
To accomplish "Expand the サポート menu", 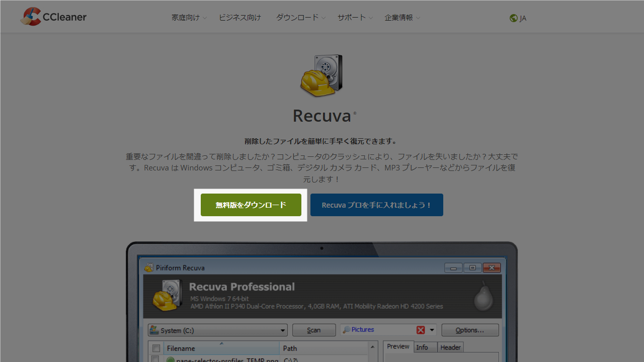I will pyautogui.click(x=355, y=18).
